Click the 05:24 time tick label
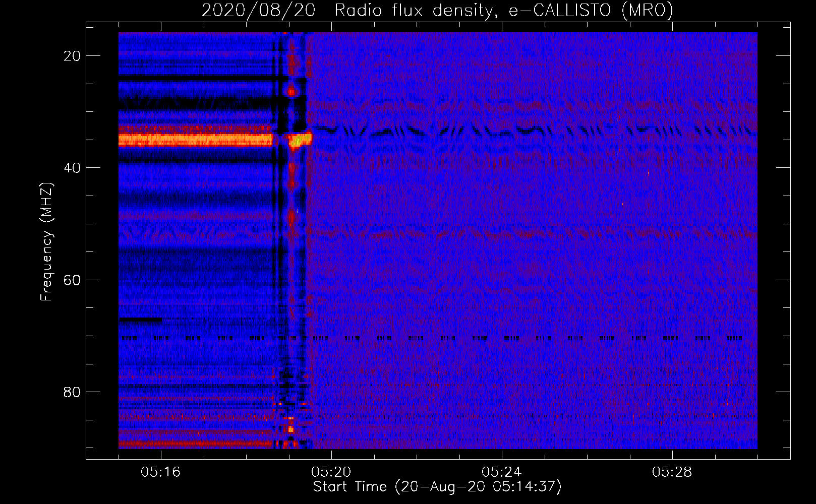 coord(502,472)
